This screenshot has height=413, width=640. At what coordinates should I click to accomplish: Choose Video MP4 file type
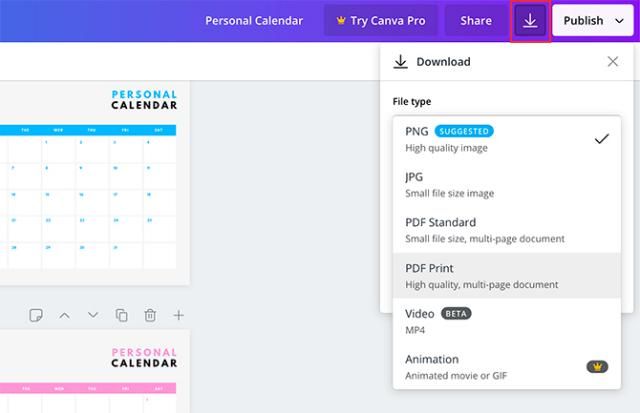click(507, 321)
